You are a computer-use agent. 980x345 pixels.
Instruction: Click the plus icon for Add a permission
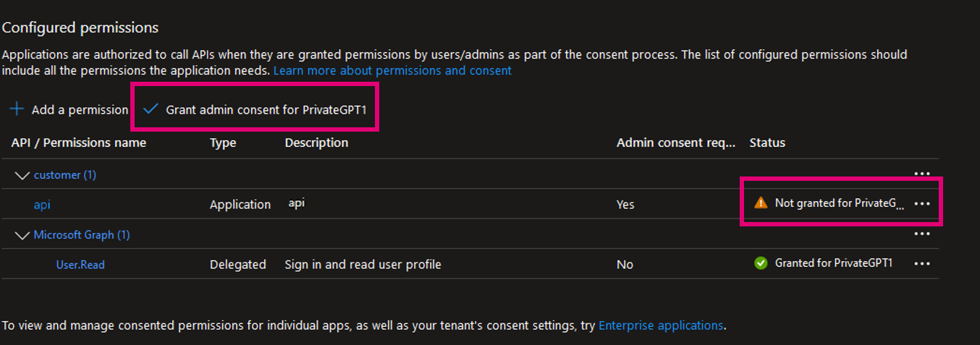click(16, 109)
